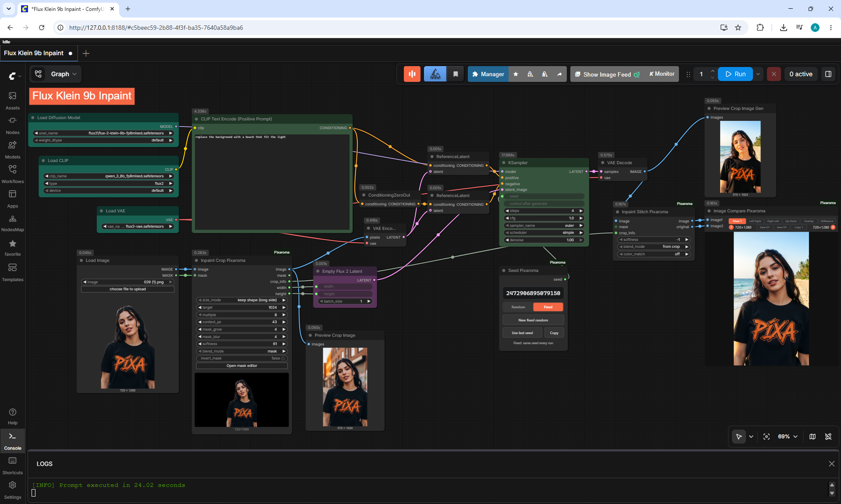Toggle the Console panel in sidebar
This screenshot has width=841, height=504.
tap(13, 441)
